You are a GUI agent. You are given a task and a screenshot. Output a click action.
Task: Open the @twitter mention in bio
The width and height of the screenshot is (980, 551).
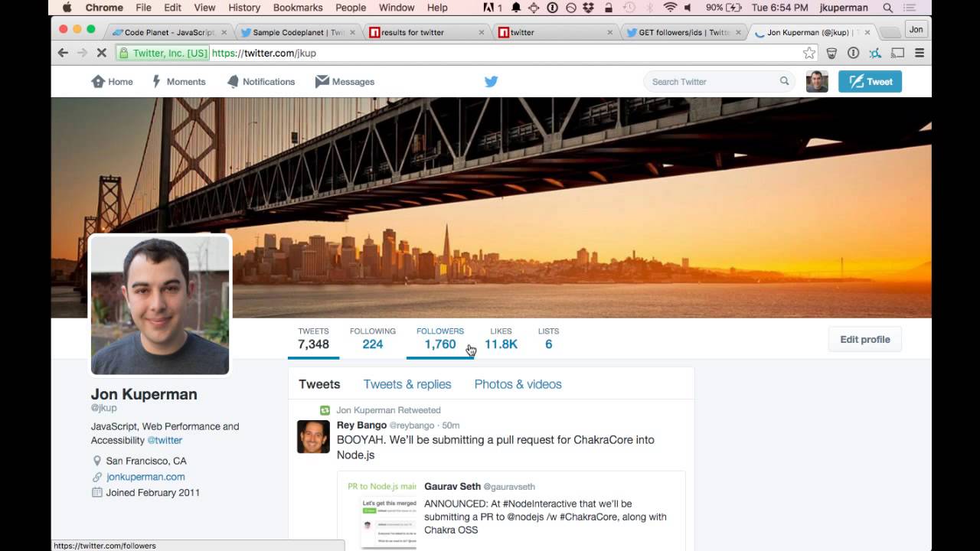[x=165, y=440]
